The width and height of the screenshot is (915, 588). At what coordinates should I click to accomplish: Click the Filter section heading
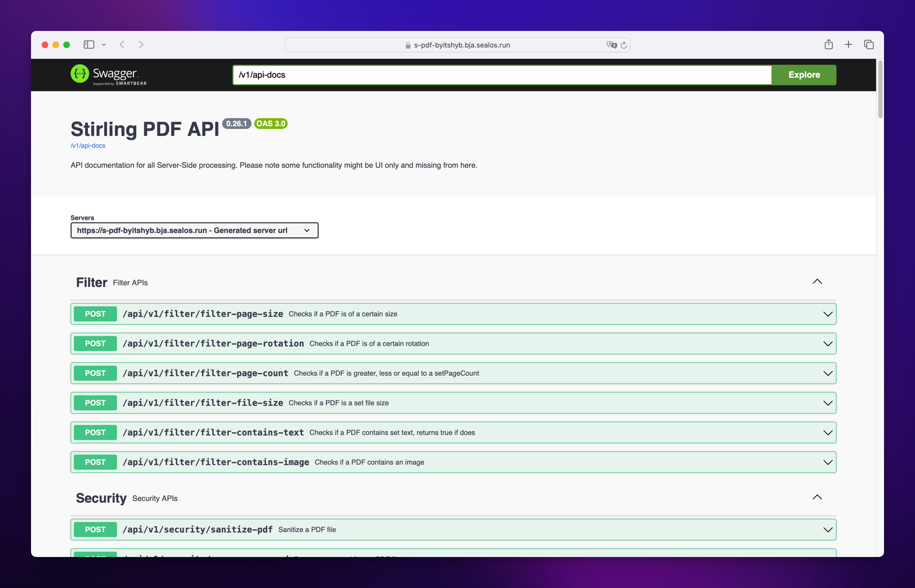(92, 282)
